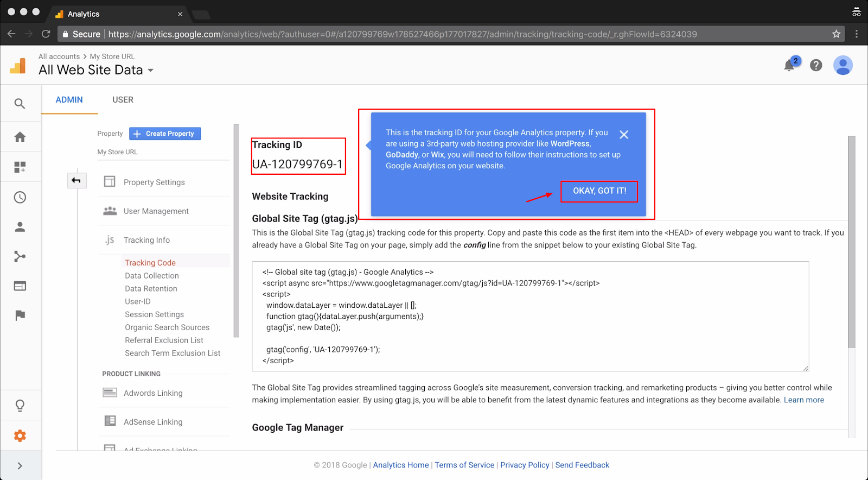Viewport: 868px width, 480px height.
Task: Click All accounts breadcrumb
Action: click(59, 56)
